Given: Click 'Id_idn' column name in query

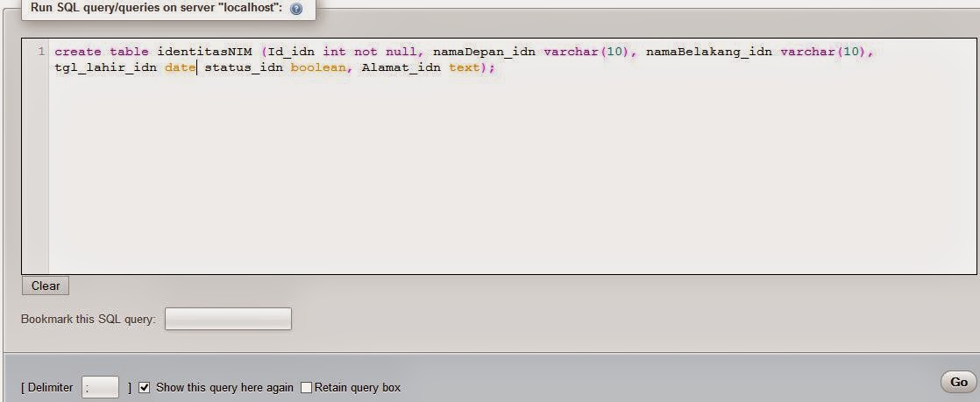Looking at the screenshot, I should 291,52.
